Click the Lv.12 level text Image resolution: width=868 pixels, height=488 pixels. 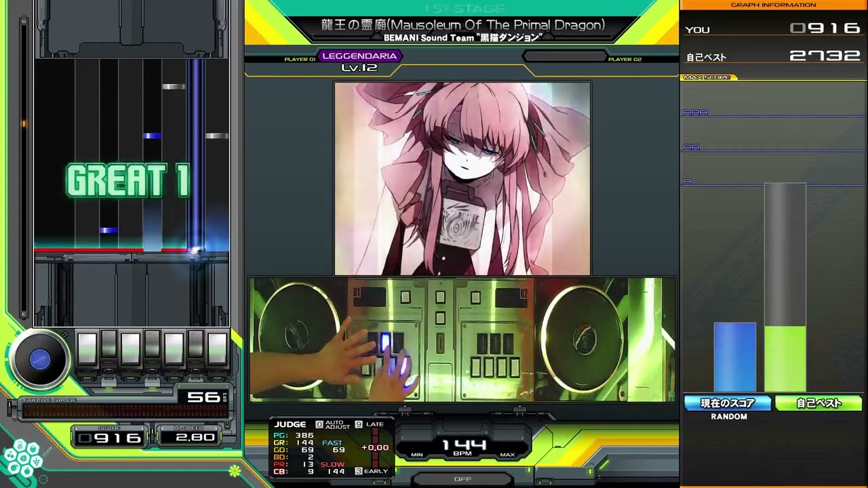point(359,68)
